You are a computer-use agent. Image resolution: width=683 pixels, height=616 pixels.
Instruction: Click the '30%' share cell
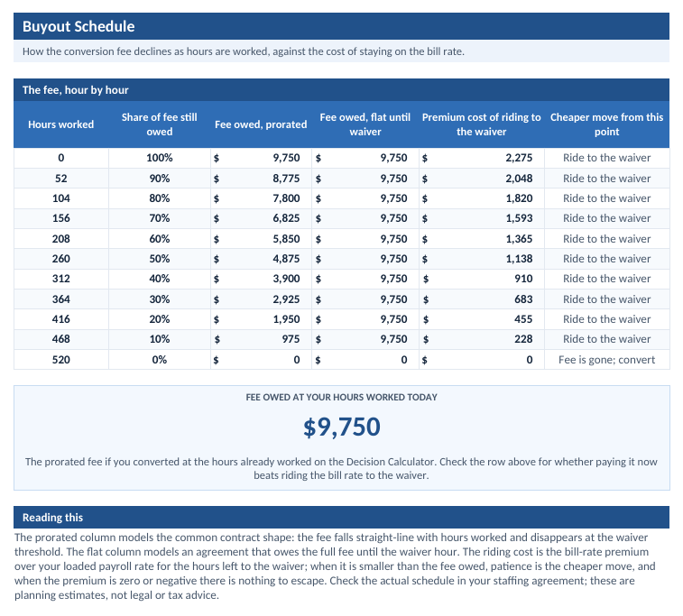click(160, 299)
